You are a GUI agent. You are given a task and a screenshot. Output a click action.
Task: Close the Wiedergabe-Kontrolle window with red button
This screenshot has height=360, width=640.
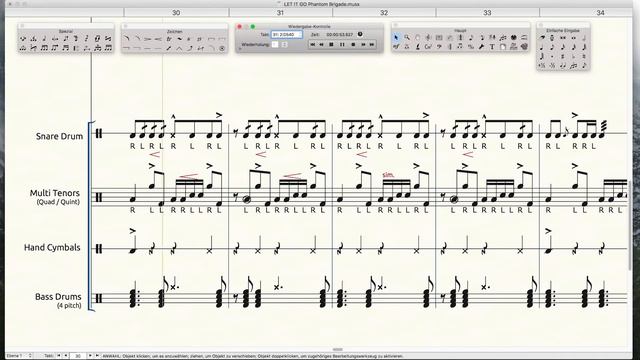coord(239,27)
